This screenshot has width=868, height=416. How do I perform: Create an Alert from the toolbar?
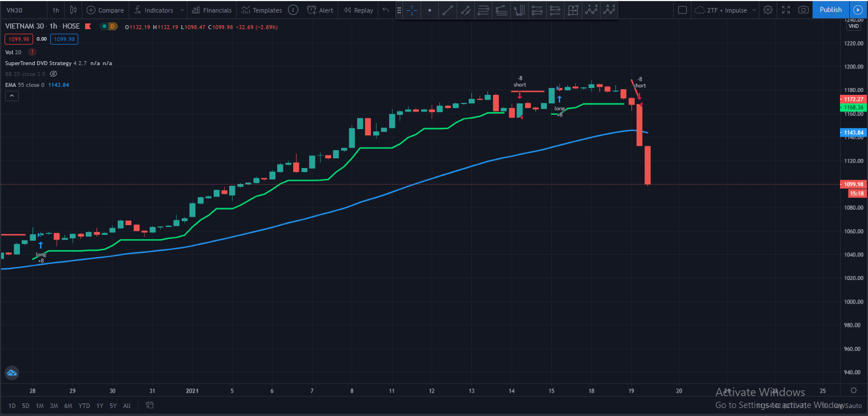pos(320,10)
